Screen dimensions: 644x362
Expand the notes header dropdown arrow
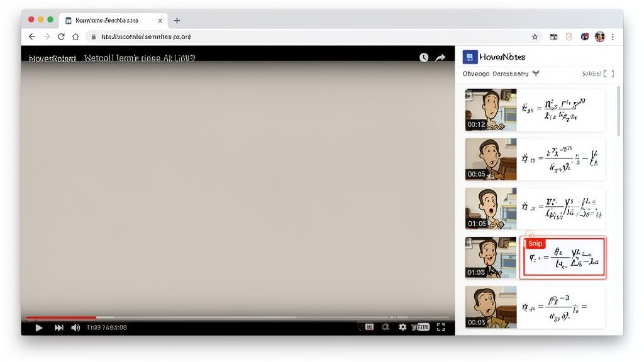coord(536,74)
